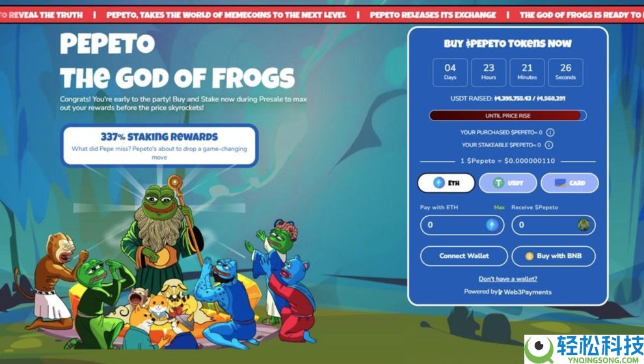The width and height of the screenshot is (644, 364).
Task: Click the credit card icon on CARD tab
Action: pyautogui.click(x=560, y=182)
